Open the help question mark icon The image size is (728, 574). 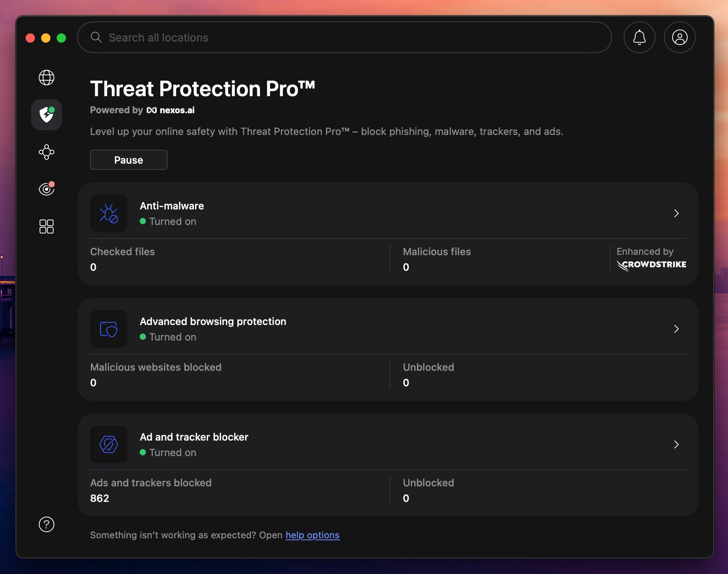pos(47,524)
